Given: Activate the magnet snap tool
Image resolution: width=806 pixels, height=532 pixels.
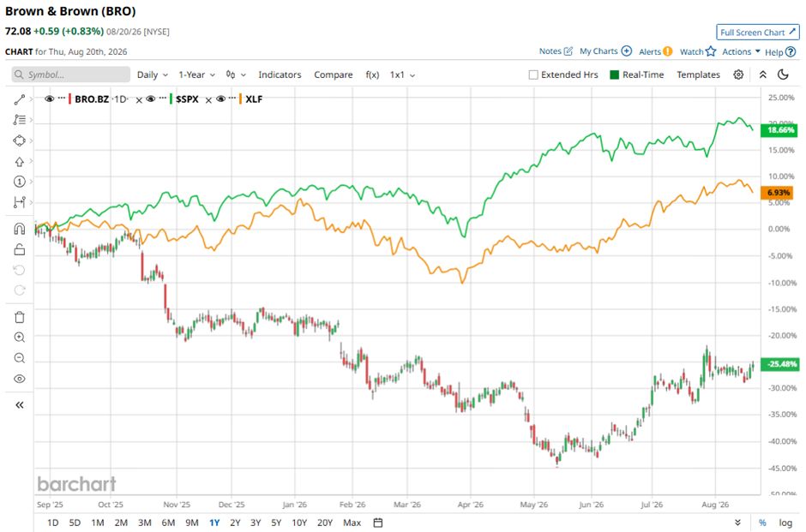Looking at the screenshot, I should (x=20, y=229).
